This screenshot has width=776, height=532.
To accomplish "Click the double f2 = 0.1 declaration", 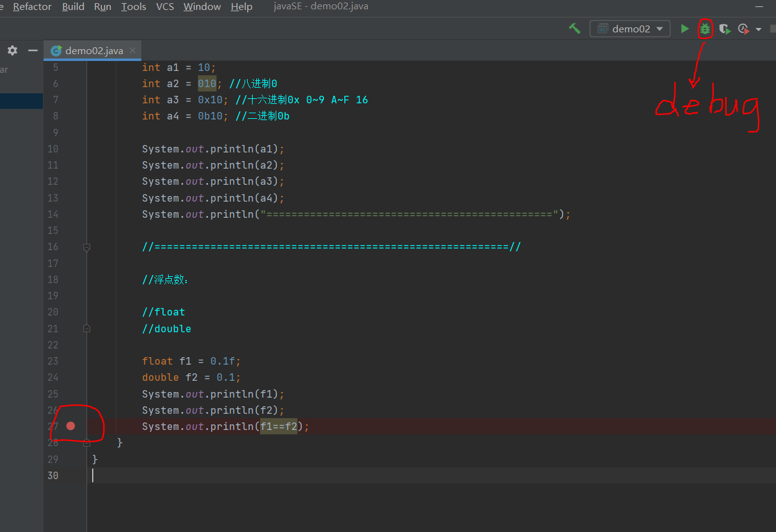I will 192,377.
